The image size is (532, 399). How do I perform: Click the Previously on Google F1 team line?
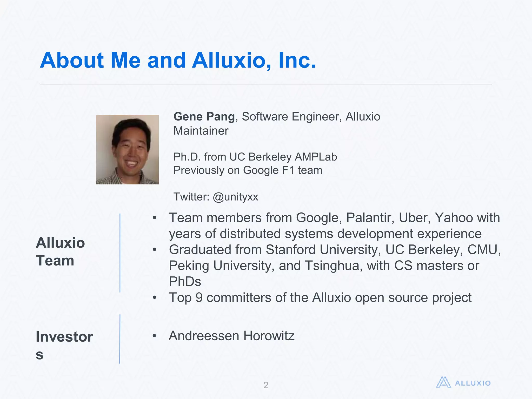click(248, 170)
